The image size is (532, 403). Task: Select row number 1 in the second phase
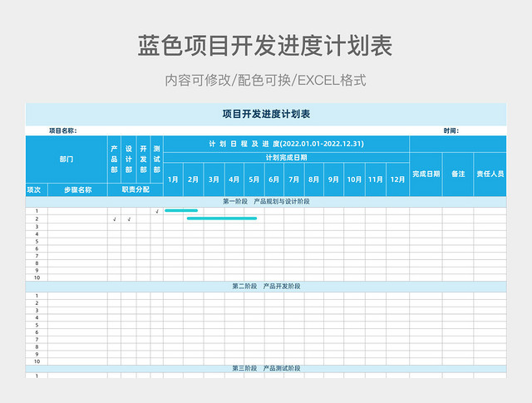pyautogui.click(x=37, y=296)
